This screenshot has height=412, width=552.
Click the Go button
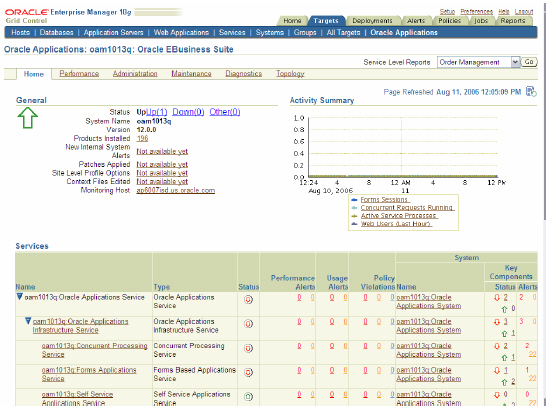point(529,62)
